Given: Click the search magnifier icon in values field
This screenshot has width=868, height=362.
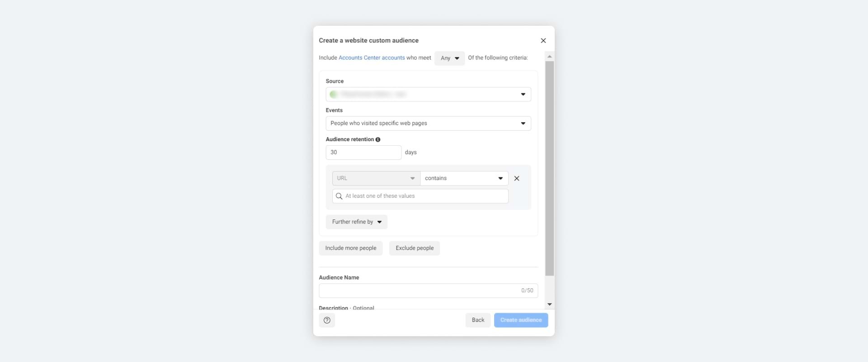Looking at the screenshot, I should click(339, 196).
